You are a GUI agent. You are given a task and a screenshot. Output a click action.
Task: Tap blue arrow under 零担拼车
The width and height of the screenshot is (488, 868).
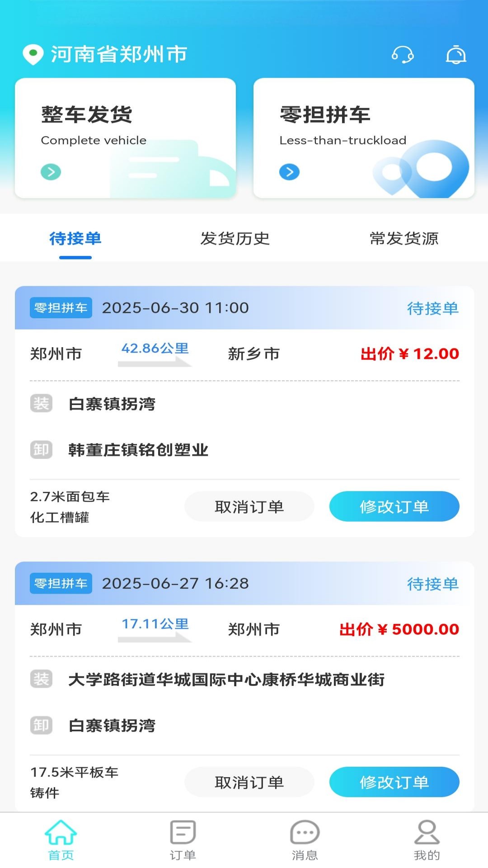click(x=289, y=172)
